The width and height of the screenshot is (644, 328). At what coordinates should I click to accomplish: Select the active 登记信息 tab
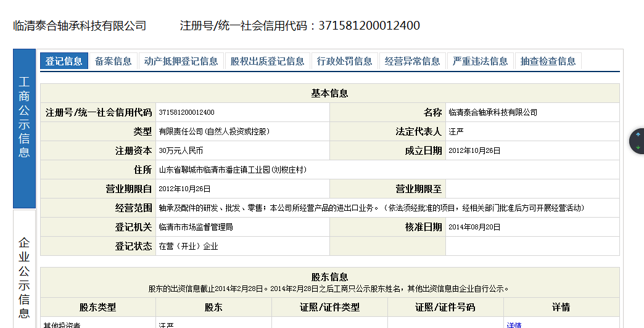point(64,61)
